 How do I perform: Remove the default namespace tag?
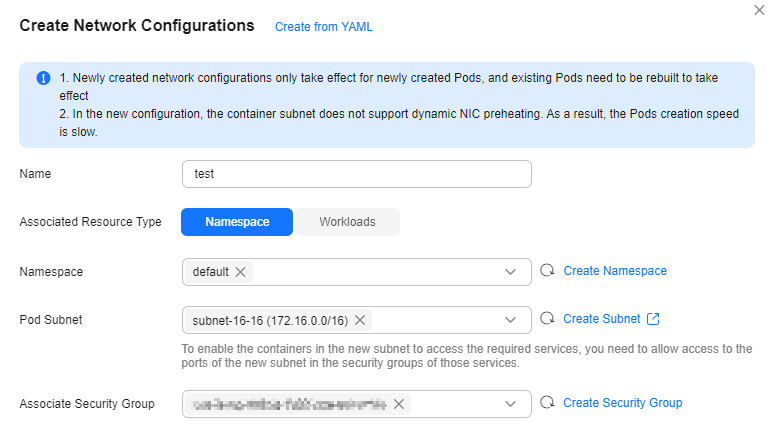pyautogui.click(x=241, y=272)
